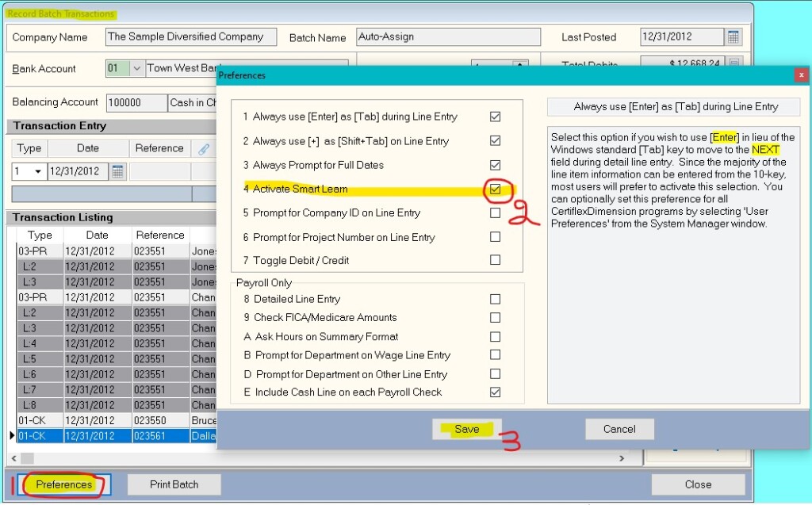Cancel the Preferences dialog
Image resolution: width=812 pixels, height=505 pixels.
(x=619, y=428)
